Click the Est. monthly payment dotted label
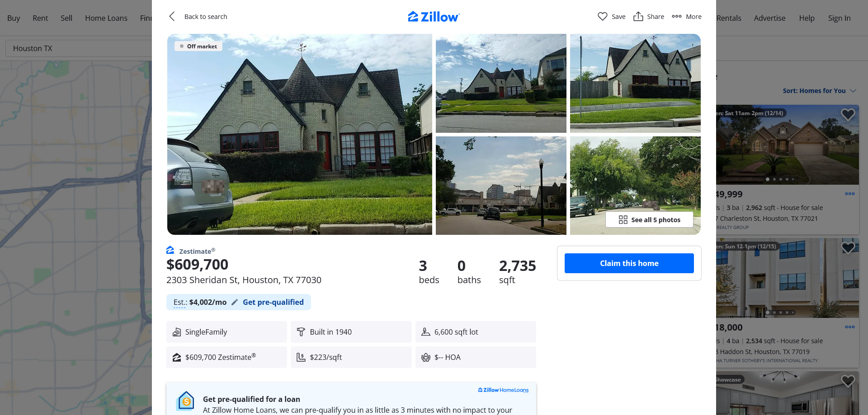 click(180, 303)
